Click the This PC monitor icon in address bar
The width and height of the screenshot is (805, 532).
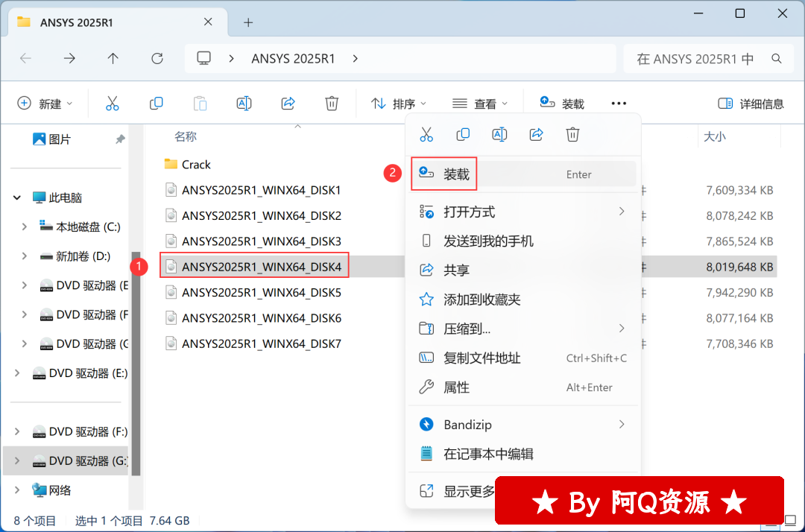coord(203,58)
